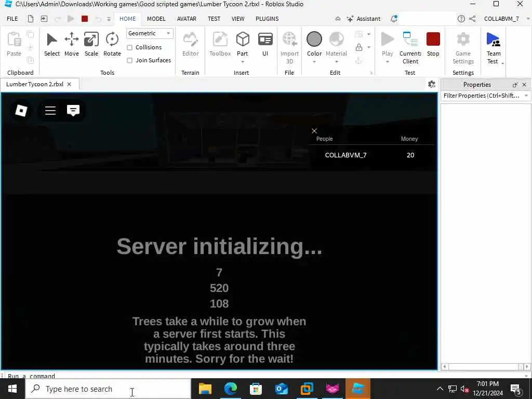532x399 pixels.
Task: Open notifications bell icon
Action: pos(394,19)
